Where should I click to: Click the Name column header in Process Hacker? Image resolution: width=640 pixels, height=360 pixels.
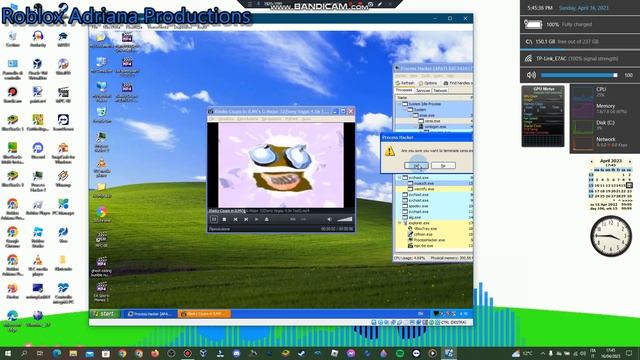[x=433, y=98]
